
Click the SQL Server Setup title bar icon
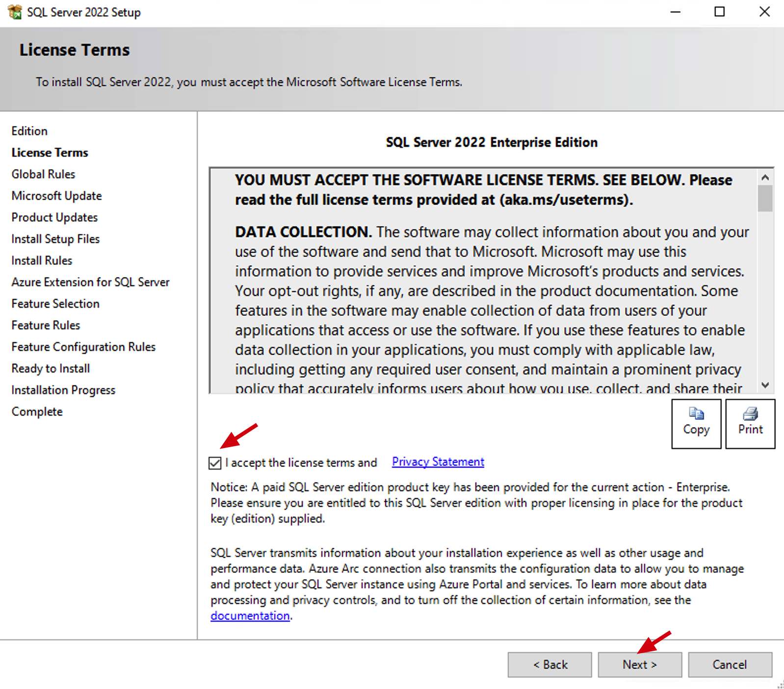[x=15, y=12]
